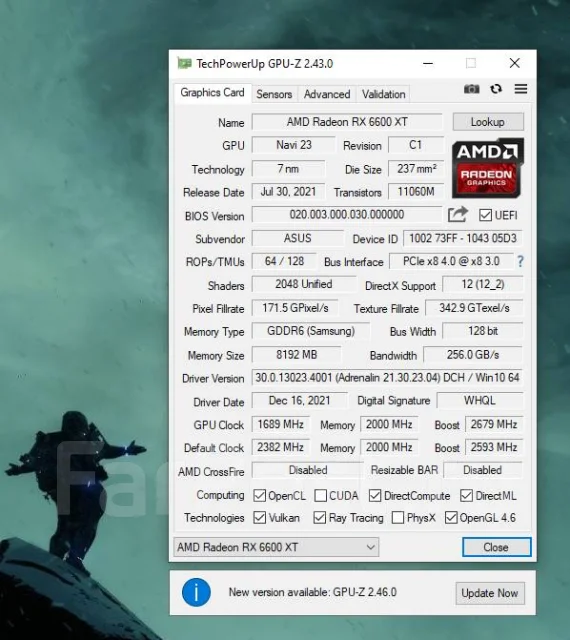Click the BIOS Version field value
The width and height of the screenshot is (570, 640).
click(347, 214)
